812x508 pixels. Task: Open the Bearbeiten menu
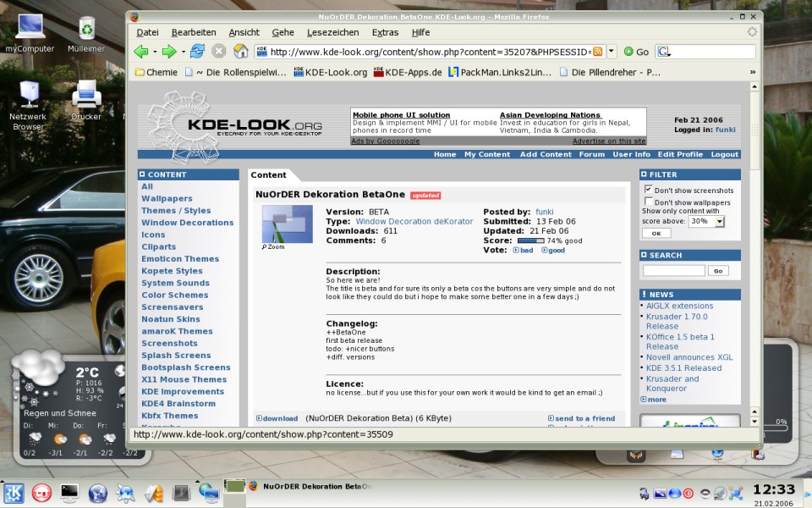(194, 32)
